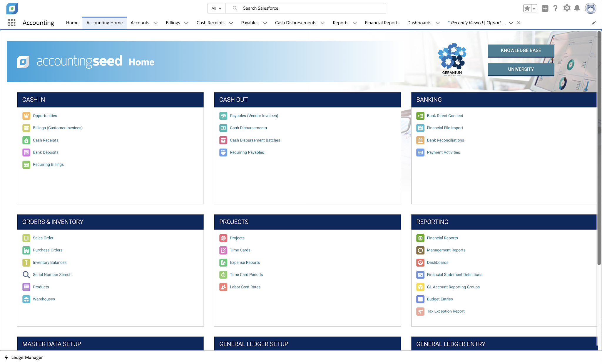
Task: Click the global actions plus icon
Action: click(545, 8)
